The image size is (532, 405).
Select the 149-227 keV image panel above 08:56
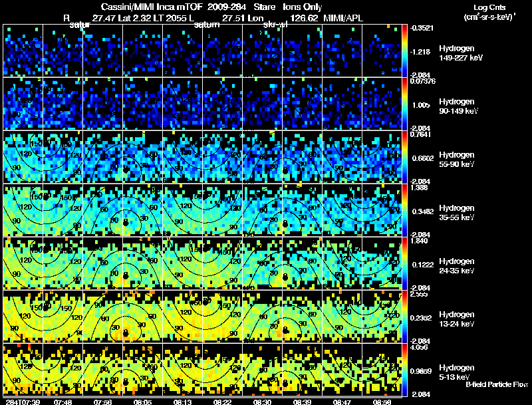point(382,51)
